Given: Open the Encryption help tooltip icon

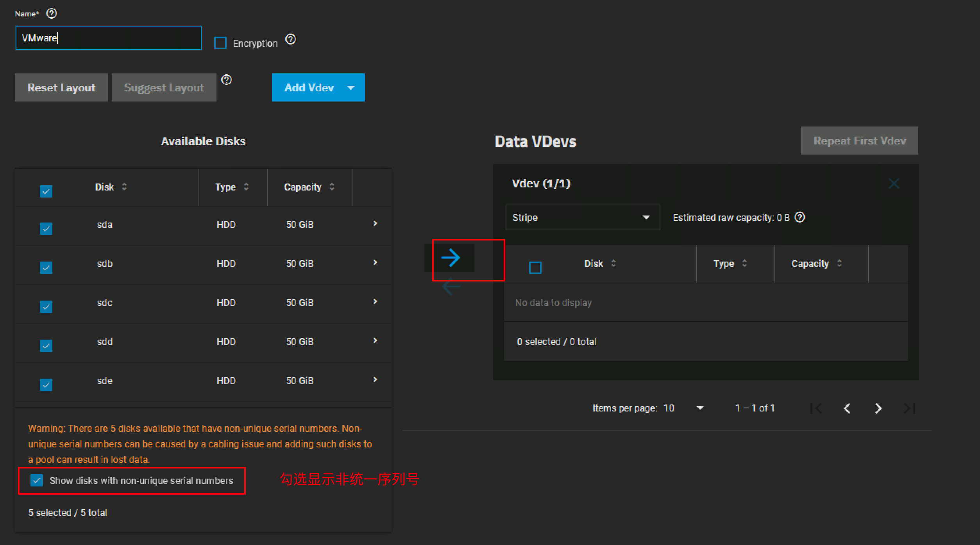Looking at the screenshot, I should point(290,39).
